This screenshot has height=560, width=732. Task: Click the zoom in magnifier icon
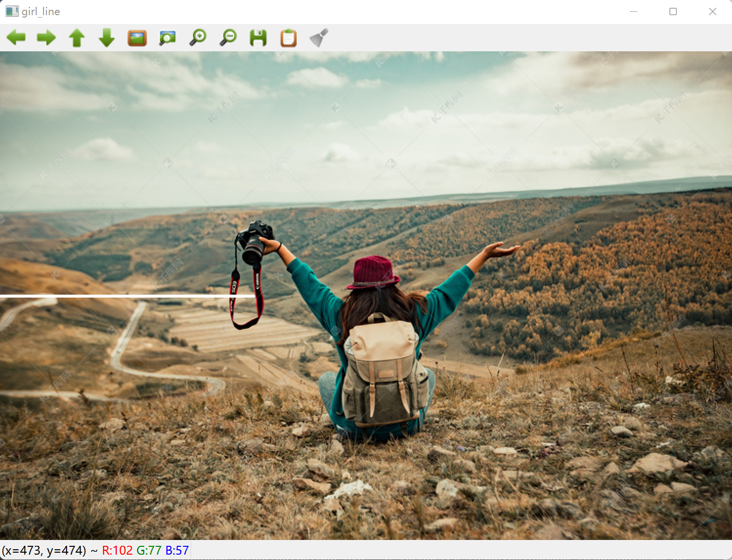coord(198,38)
